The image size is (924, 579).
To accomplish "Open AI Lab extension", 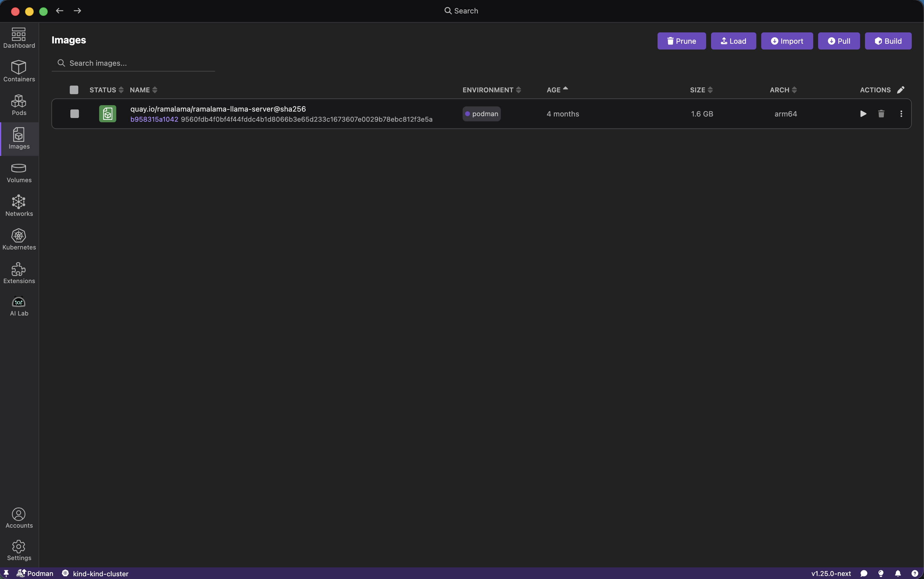I will coord(19,306).
